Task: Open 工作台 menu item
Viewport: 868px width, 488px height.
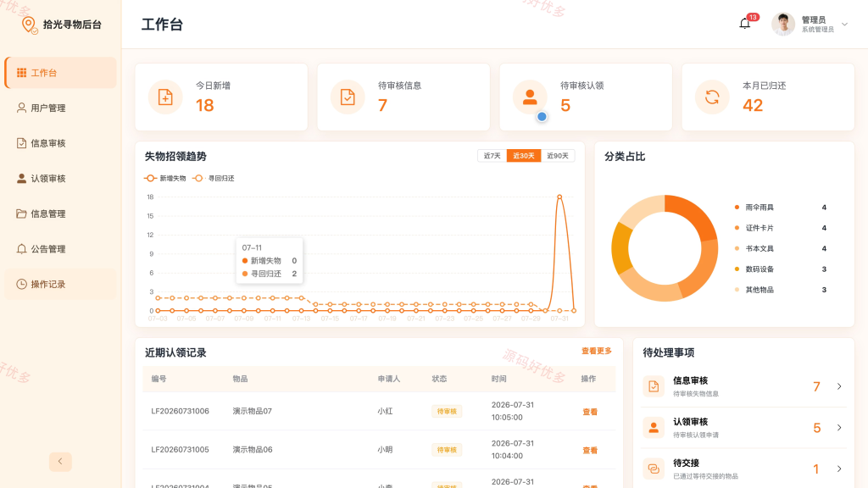Action: [x=61, y=73]
